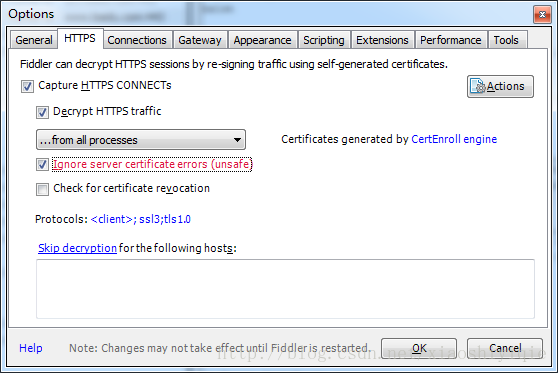Select the Extensions tab
Screen dimensions: 558x373
(x=382, y=40)
